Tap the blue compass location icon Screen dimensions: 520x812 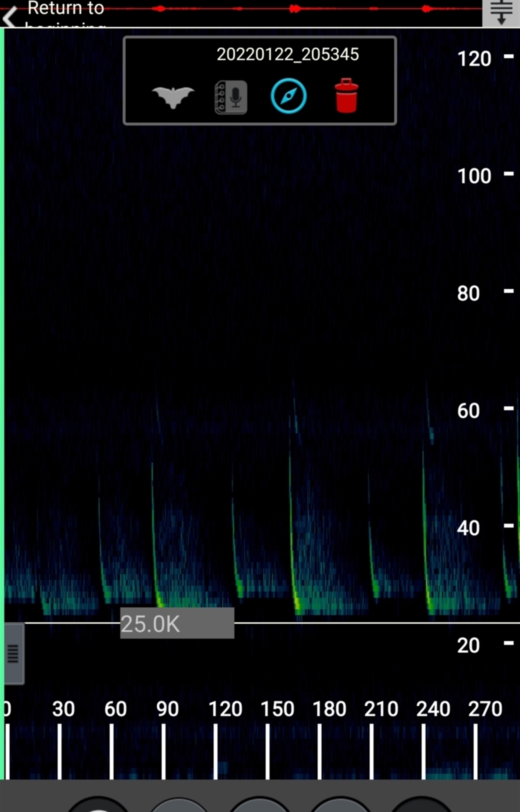(x=289, y=96)
